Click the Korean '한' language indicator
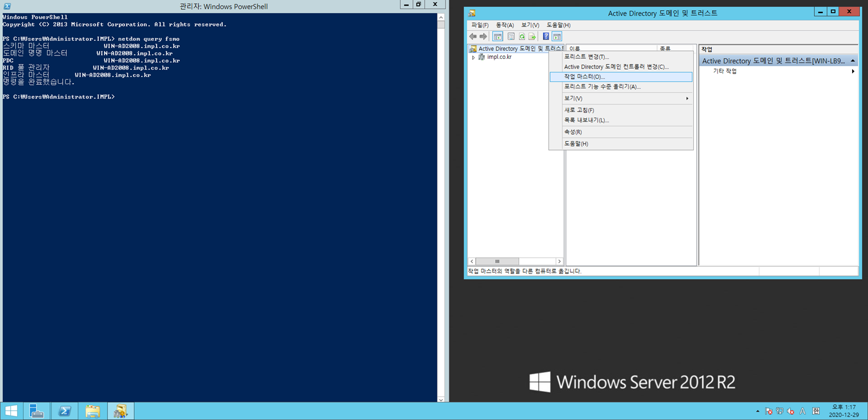Image resolution: width=868 pixels, height=420 pixels. (816, 412)
